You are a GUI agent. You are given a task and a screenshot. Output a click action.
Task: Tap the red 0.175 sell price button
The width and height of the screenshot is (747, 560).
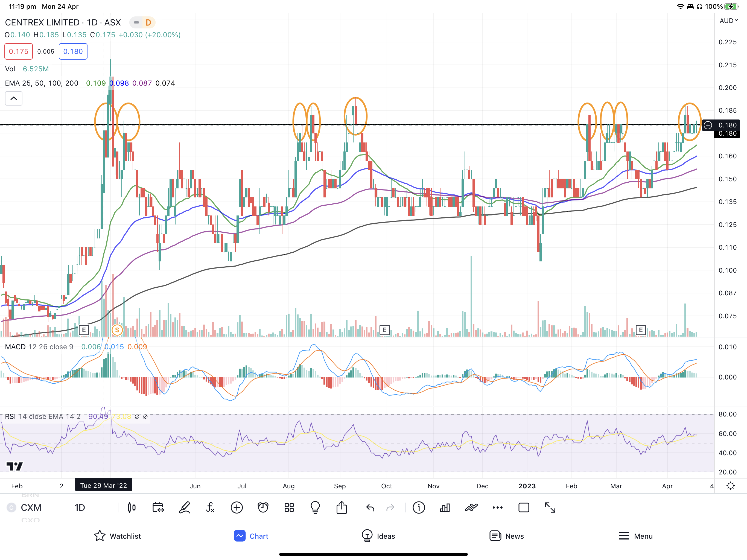coord(19,51)
